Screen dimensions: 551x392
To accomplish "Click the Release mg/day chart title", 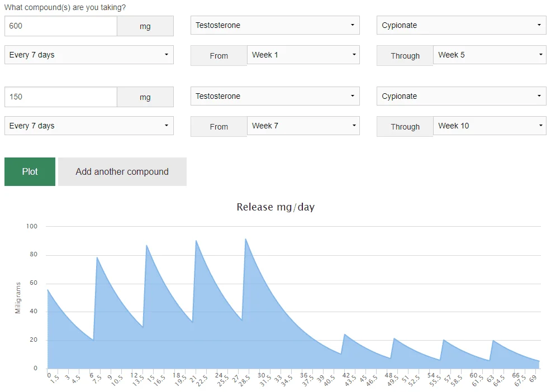I will point(275,207).
